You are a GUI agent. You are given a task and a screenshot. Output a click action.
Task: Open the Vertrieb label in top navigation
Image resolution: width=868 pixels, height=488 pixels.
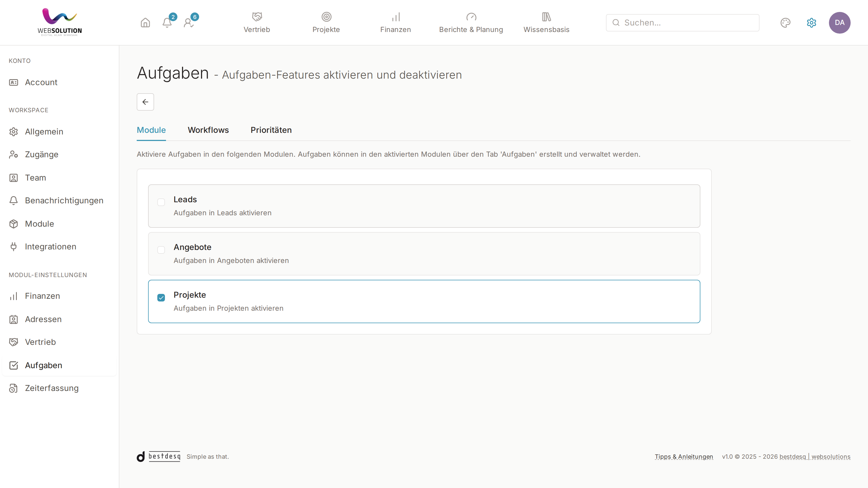(257, 30)
